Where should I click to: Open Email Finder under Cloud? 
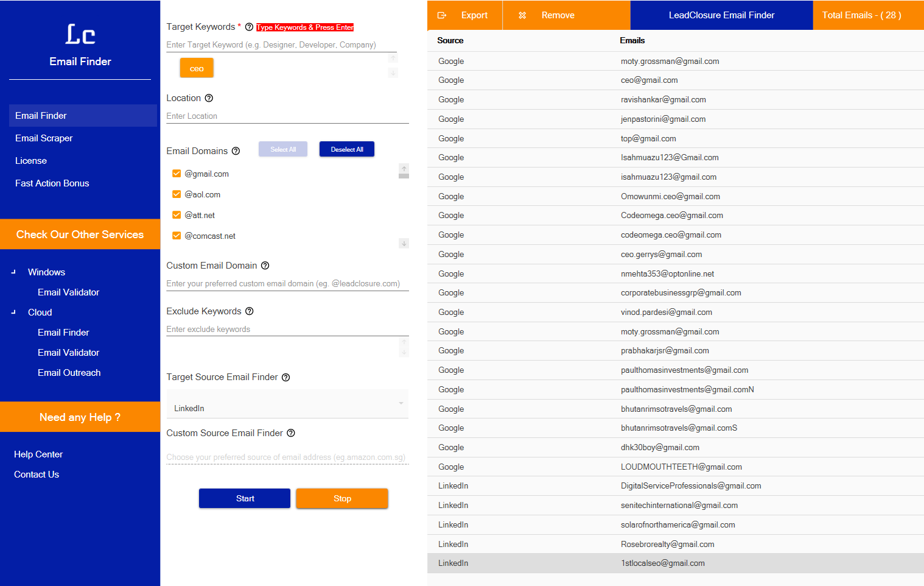click(63, 333)
